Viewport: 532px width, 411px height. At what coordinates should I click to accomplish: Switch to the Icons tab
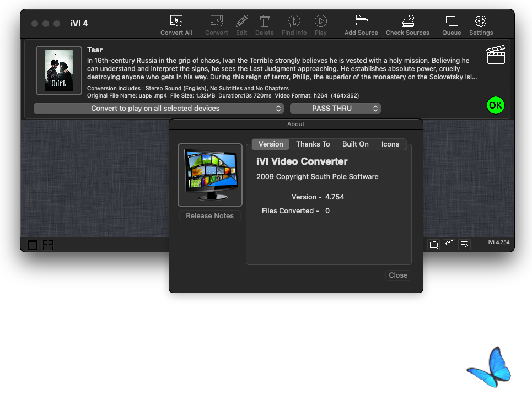[390, 144]
